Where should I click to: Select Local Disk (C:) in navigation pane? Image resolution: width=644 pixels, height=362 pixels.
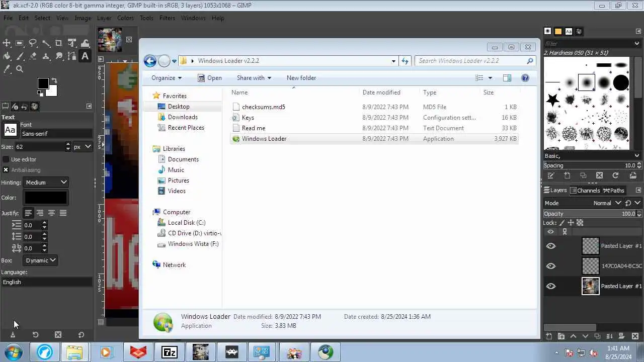(187, 223)
